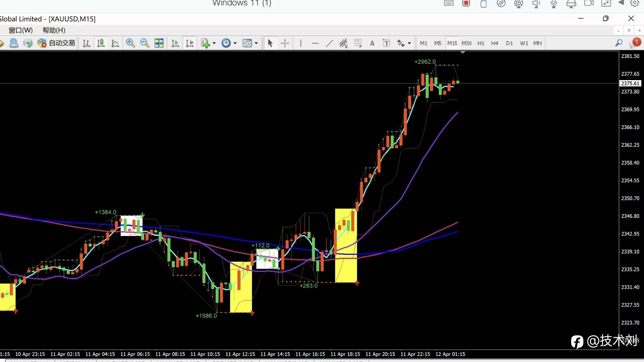Switch to the M30 timeframe
The image size is (644, 362).
(x=466, y=43)
